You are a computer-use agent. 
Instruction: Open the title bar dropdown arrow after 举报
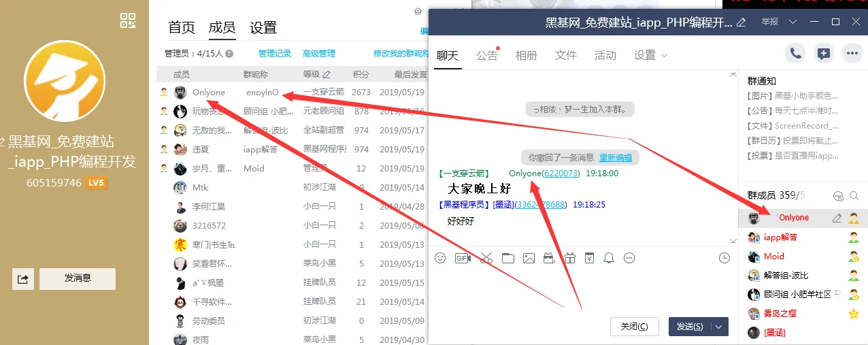tap(793, 22)
